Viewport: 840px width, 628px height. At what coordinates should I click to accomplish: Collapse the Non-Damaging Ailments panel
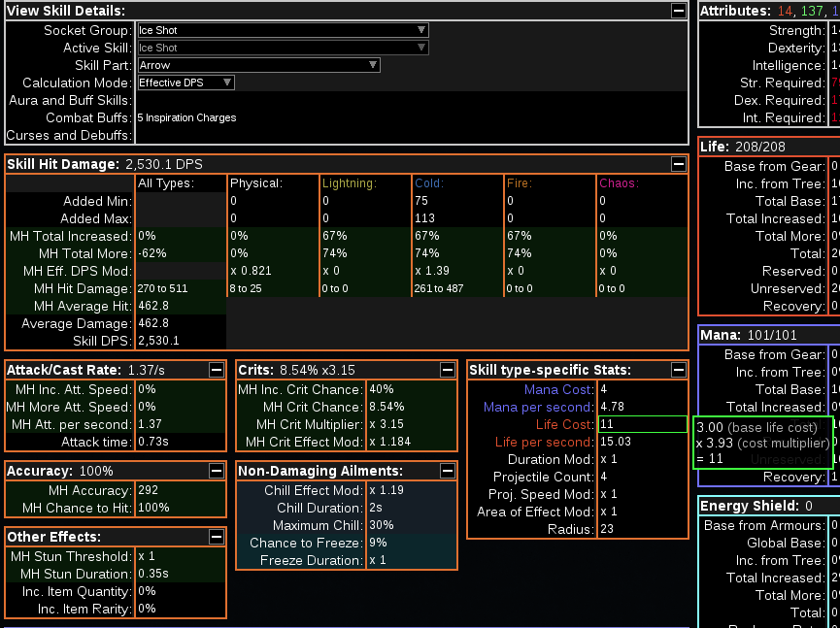click(448, 472)
